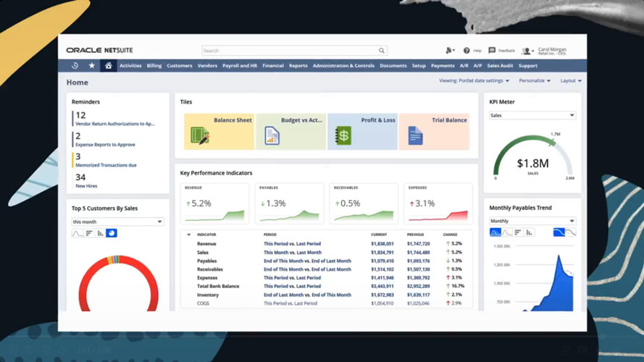Click the Shortcuts star icon
This screenshot has height=362, width=644.
coord(91,66)
